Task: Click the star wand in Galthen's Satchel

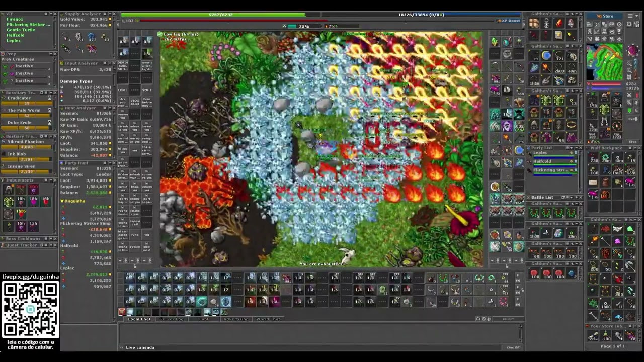Action: (571, 35)
